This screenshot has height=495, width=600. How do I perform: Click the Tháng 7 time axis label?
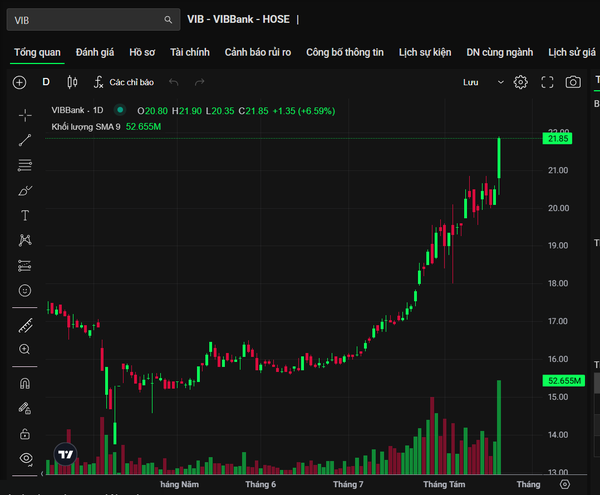pos(348,484)
